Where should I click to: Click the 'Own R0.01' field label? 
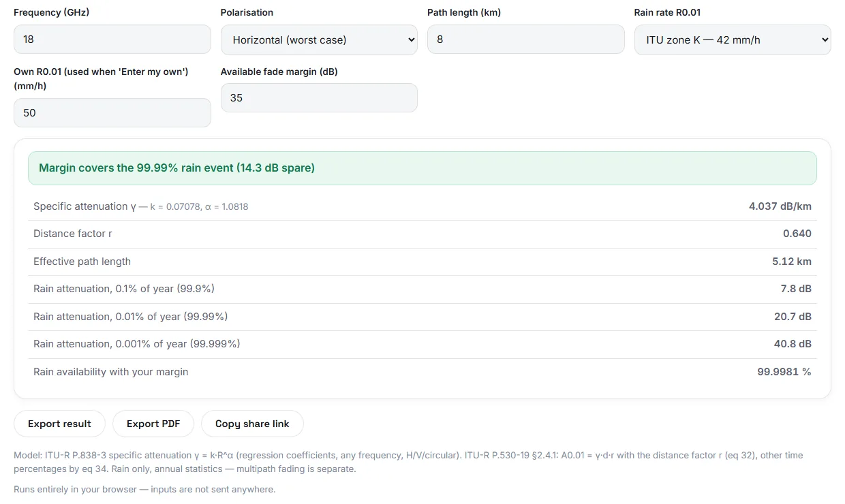point(101,79)
